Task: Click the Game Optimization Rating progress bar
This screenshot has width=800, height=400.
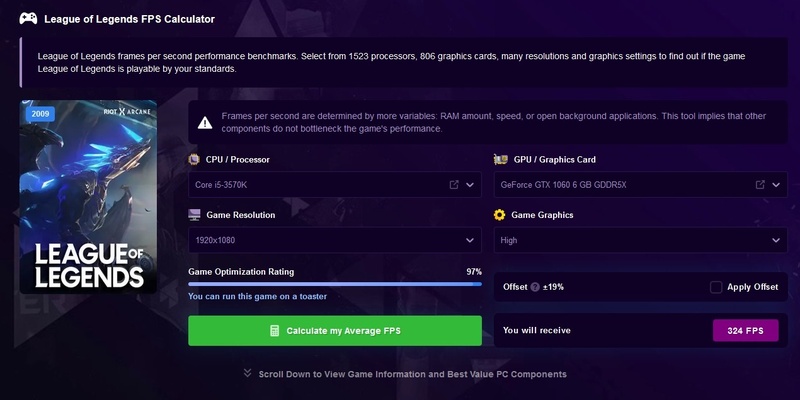Action: click(x=335, y=283)
